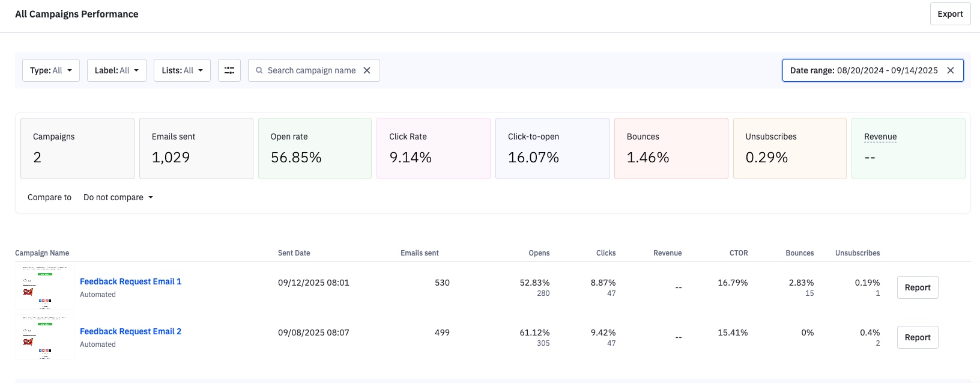Export the campaigns performance data
The height and width of the screenshot is (383, 980).
pos(950,14)
